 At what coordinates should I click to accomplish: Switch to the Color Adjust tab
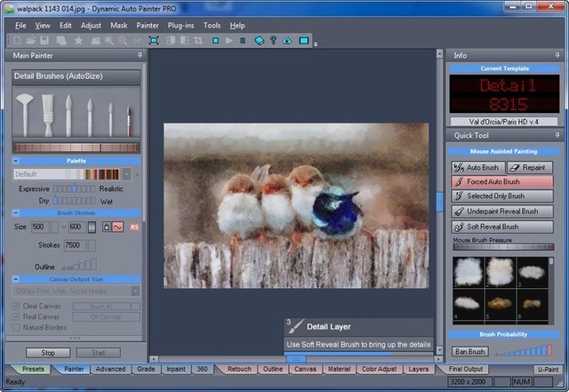coord(380,369)
